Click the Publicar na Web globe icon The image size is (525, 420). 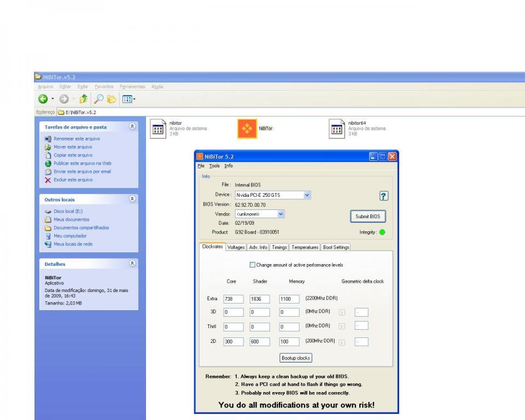(48, 164)
